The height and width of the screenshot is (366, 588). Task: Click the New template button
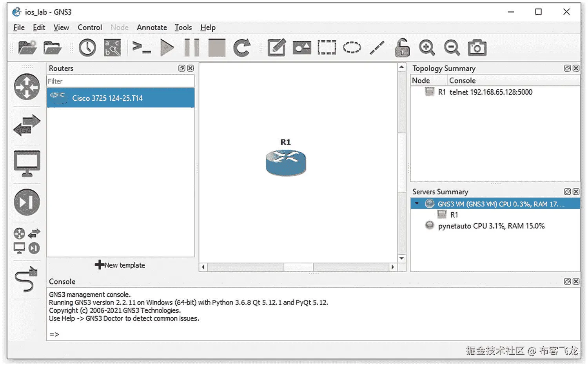point(120,265)
